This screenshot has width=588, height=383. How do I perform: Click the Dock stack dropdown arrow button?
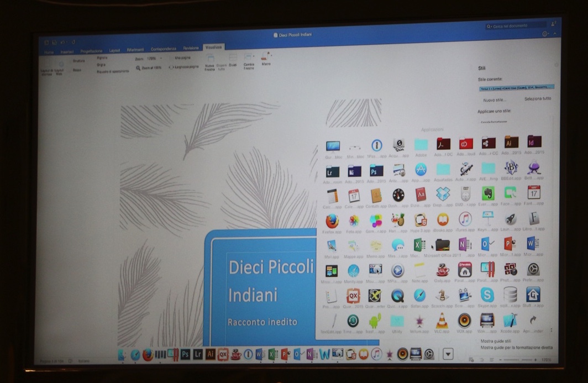(448, 354)
